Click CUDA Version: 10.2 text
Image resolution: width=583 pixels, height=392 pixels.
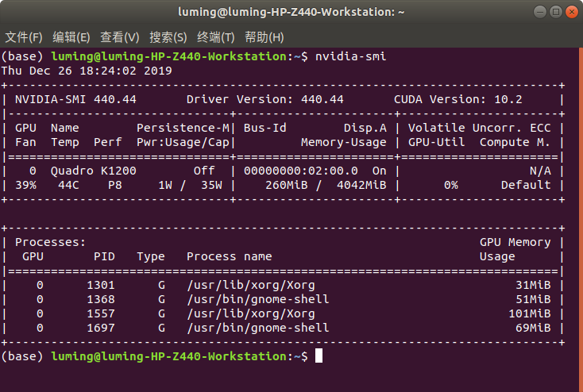point(458,99)
